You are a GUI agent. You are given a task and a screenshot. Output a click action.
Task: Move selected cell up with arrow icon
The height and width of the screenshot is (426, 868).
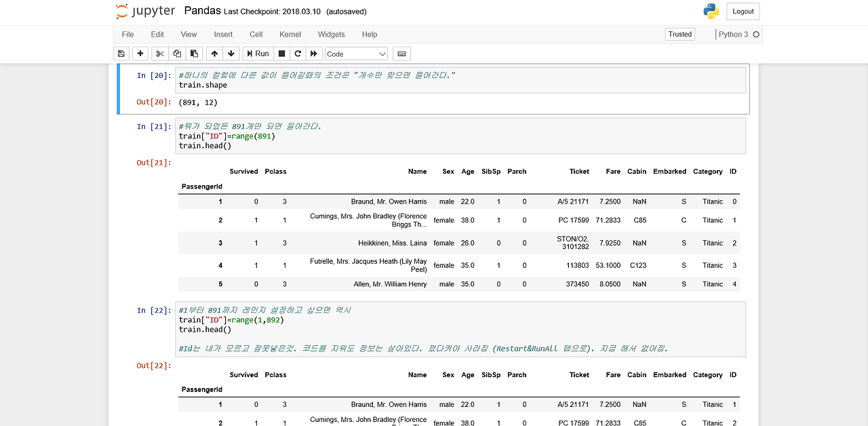(214, 54)
